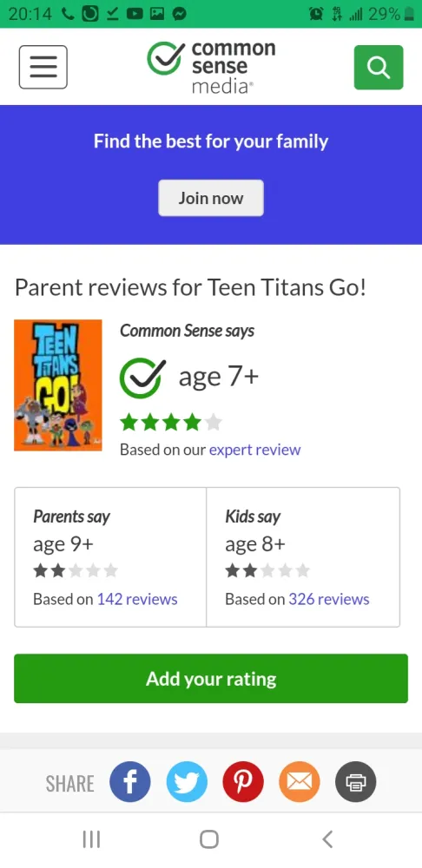Open the hamburger navigation menu

(x=43, y=67)
